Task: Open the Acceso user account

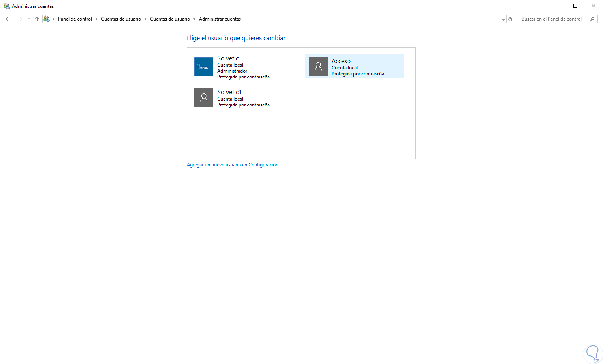Action: click(354, 66)
